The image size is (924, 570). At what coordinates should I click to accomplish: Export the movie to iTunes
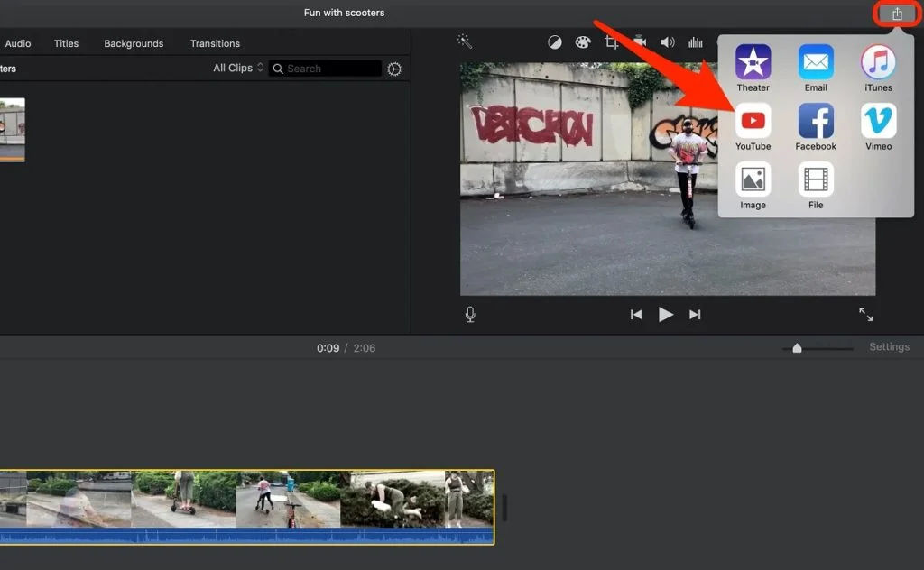pos(878,62)
